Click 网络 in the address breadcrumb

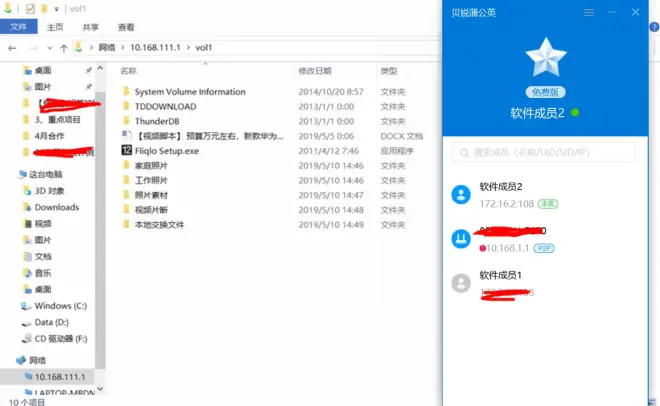click(107, 48)
